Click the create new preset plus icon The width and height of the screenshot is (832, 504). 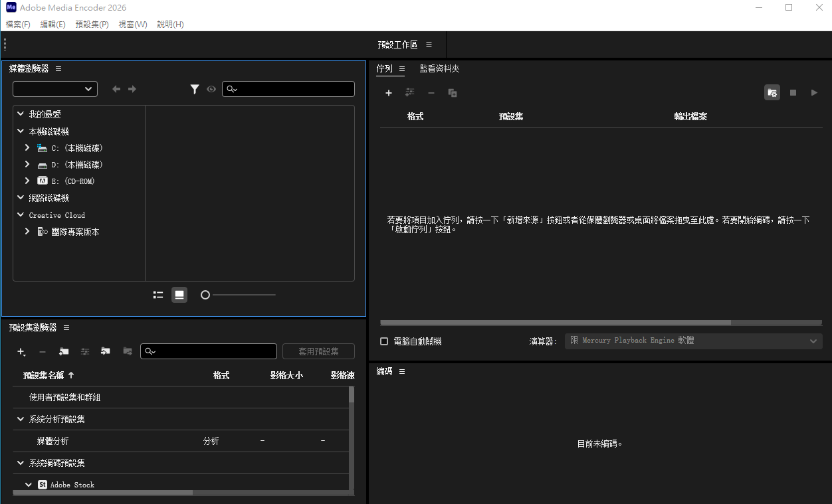[21, 351]
